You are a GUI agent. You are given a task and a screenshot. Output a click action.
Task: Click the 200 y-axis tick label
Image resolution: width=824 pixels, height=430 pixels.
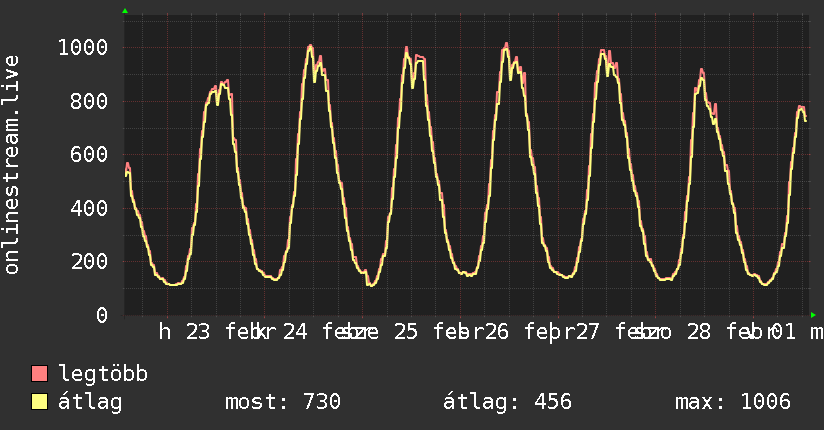89,262
